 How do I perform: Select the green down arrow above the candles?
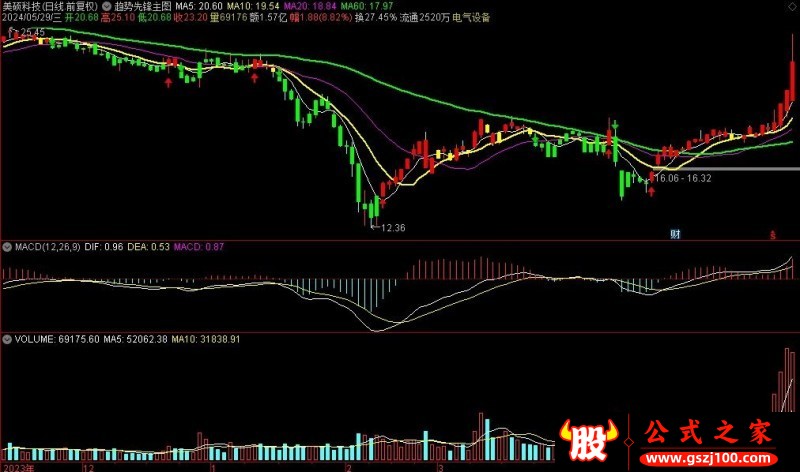click(615, 124)
